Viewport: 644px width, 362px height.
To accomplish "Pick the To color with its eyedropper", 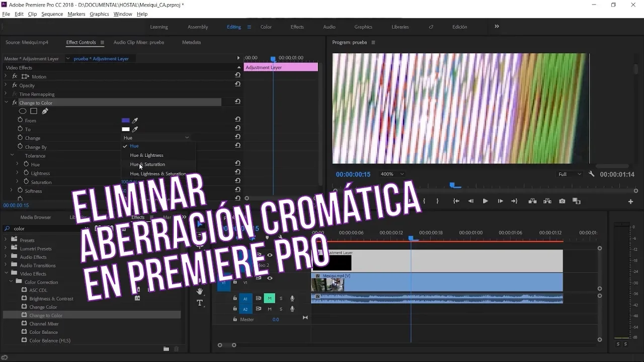I will point(135,129).
